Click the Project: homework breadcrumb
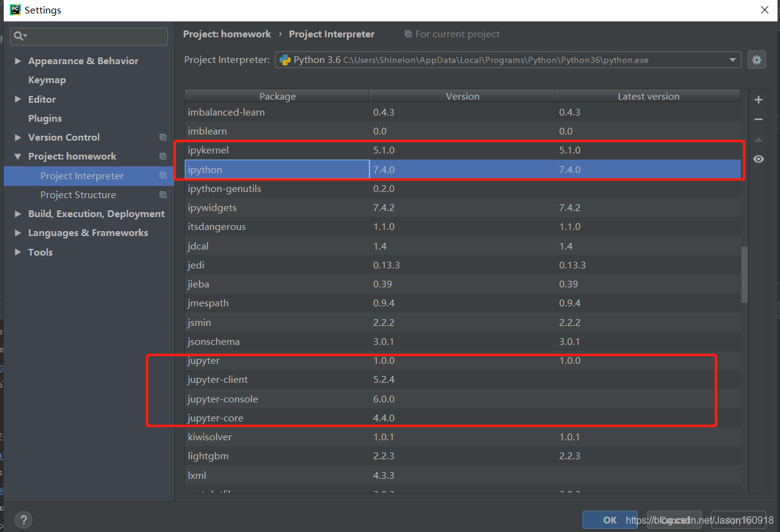Screen dimensions: 780x532 point(227,34)
